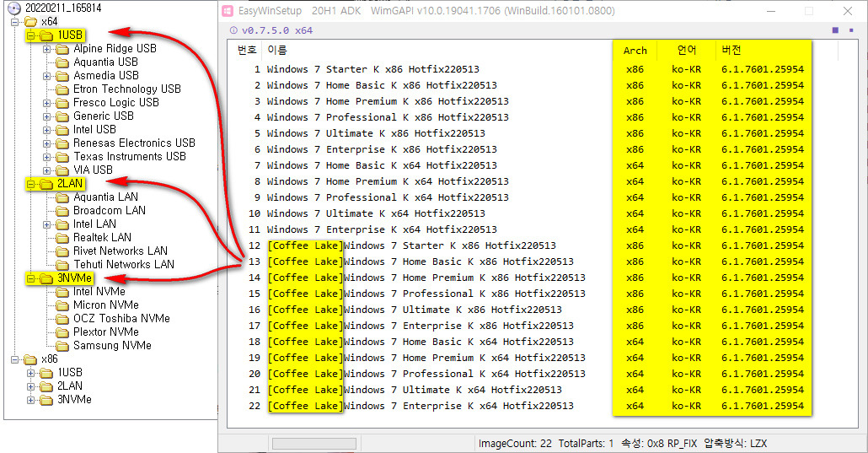Click the 1USB folder icon under x64
868x453 pixels.
(46, 35)
